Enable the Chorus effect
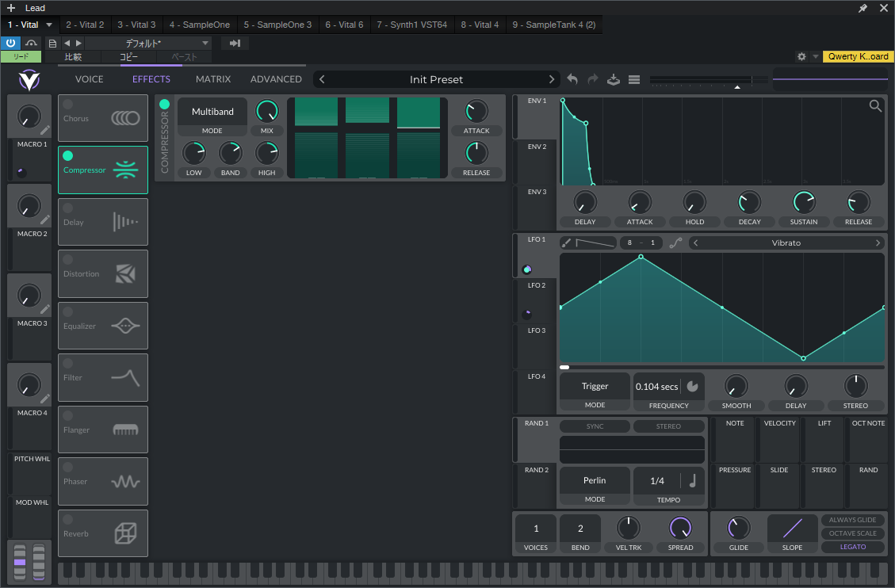This screenshot has height=588, width=895. coord(68,105)
